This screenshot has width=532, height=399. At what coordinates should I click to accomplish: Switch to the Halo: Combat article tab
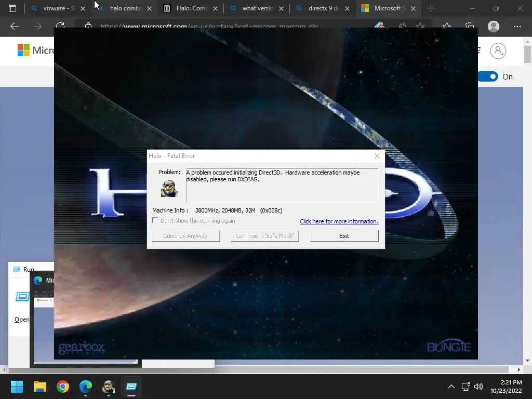(x=192, y=8)
